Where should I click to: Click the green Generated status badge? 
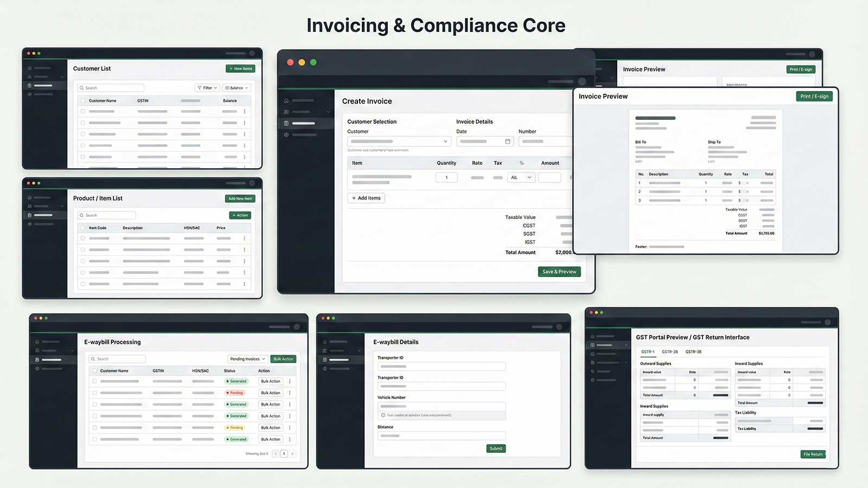237,381
